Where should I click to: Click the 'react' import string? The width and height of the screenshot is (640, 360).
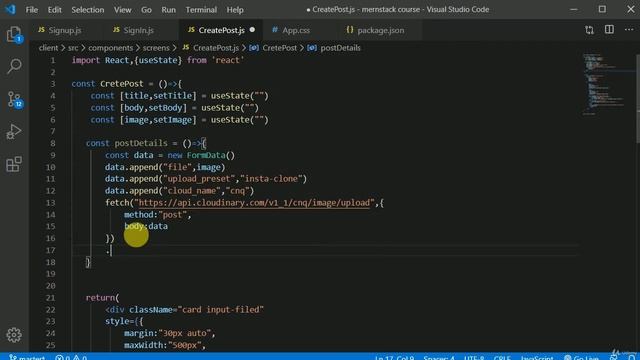(x=227, y=60)
